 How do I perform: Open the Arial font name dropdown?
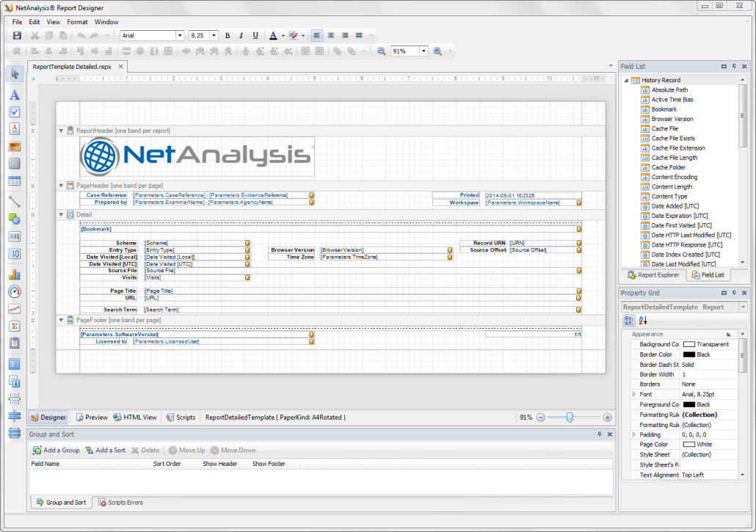(x=180, y=35)
